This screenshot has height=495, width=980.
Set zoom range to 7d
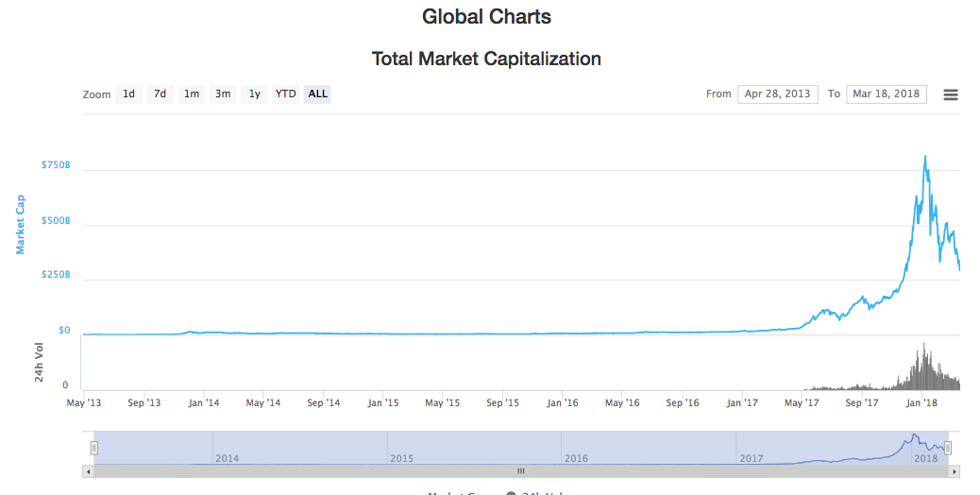pos(161,94)
